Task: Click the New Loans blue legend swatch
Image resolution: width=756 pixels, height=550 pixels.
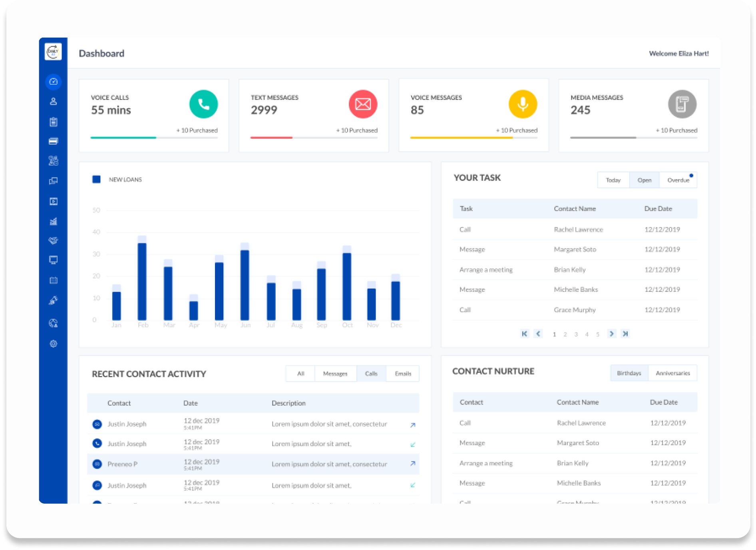Action: click(x=96, y=179)
